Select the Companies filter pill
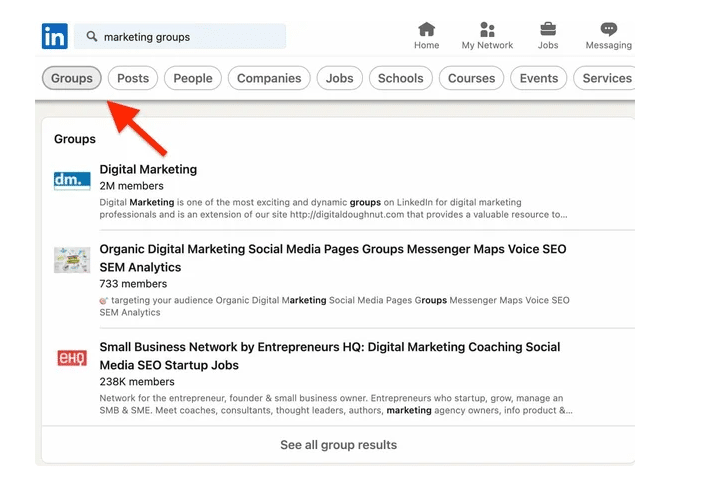The image size is (706, 490). coord(269,78)
